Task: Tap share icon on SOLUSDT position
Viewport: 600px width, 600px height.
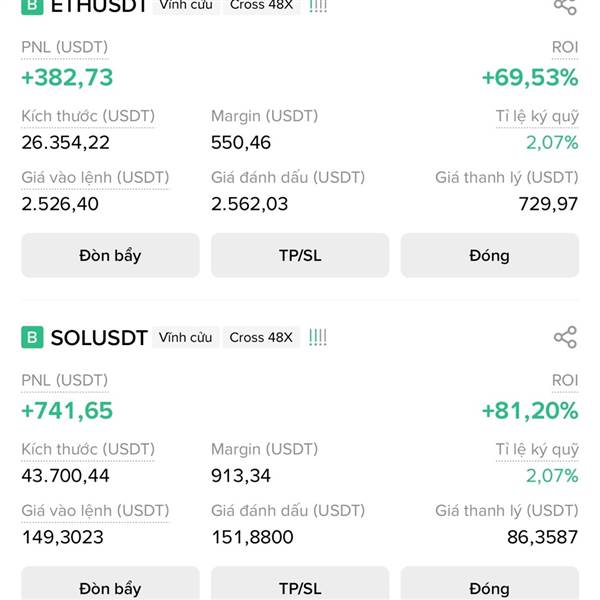Action: pyautogui.click(x=565, y=337)
